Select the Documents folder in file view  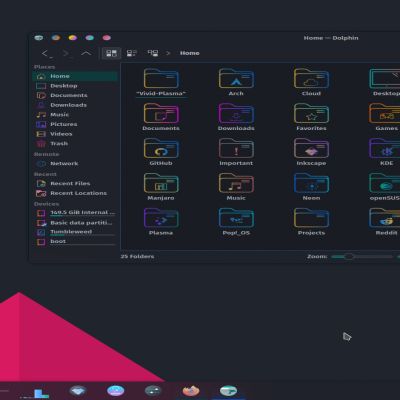[161, 113]
